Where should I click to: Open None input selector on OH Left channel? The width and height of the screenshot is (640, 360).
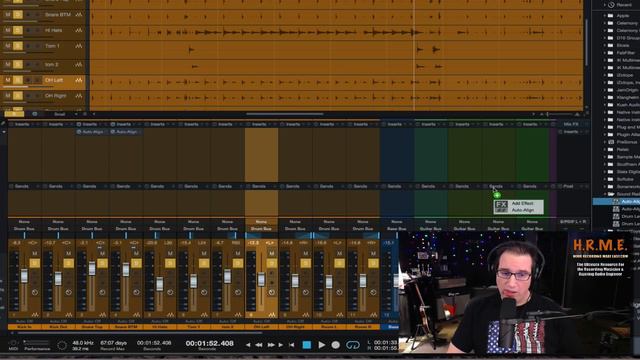click(261, 222)
